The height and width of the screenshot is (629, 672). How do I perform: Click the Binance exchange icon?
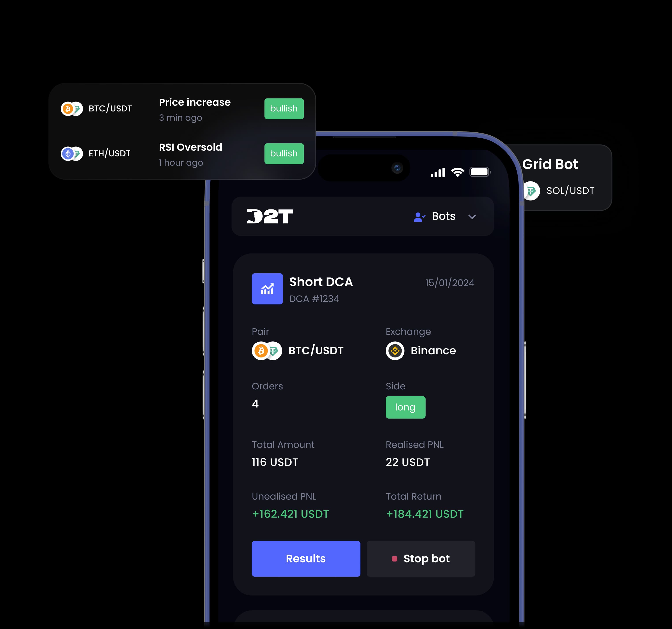tap(394, 351)
